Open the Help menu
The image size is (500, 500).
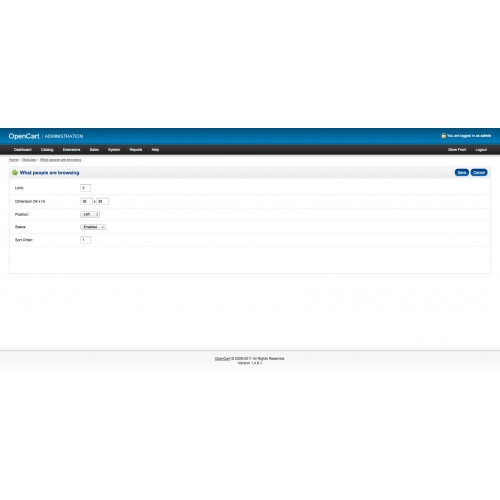coord(155,150)
